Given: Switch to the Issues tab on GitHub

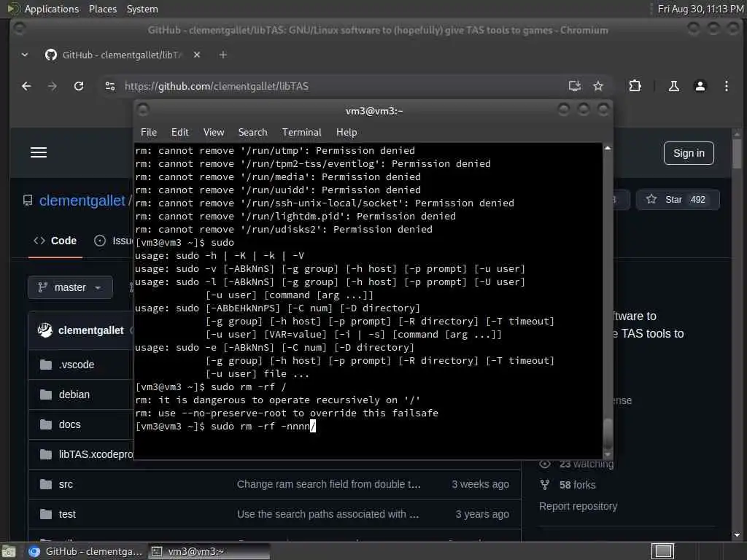Looking at the screenshot, I should [115, 241].
